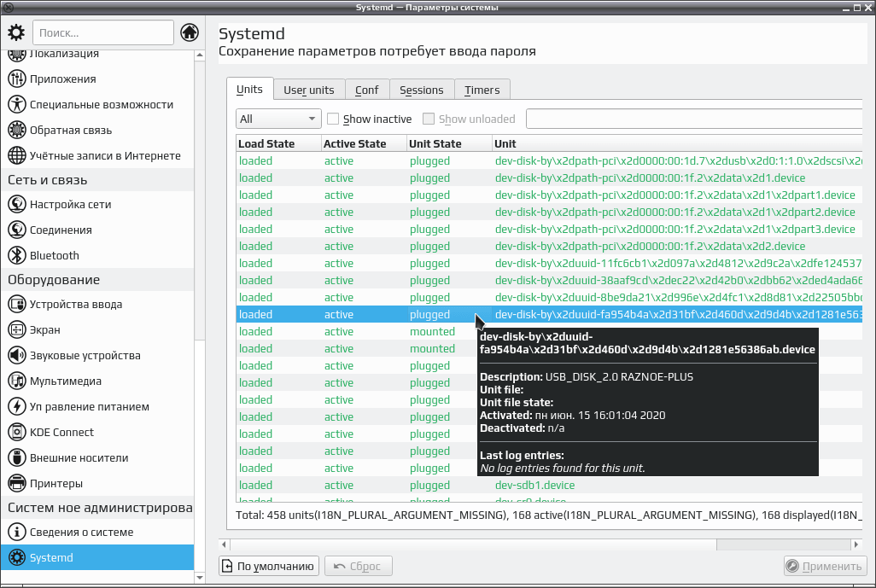The height and width of the screenshot is (588, 876).
Task: Click the Поиск search field
Action: point(103,33)
